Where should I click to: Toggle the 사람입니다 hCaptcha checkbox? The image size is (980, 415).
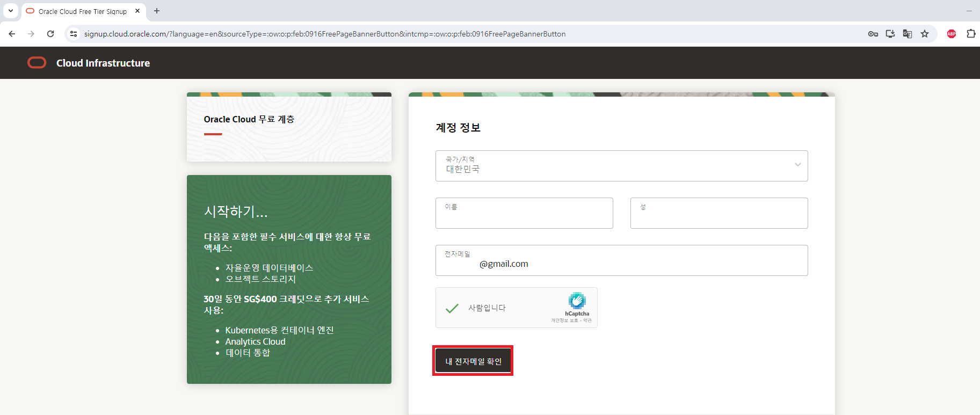click(452, 308)
